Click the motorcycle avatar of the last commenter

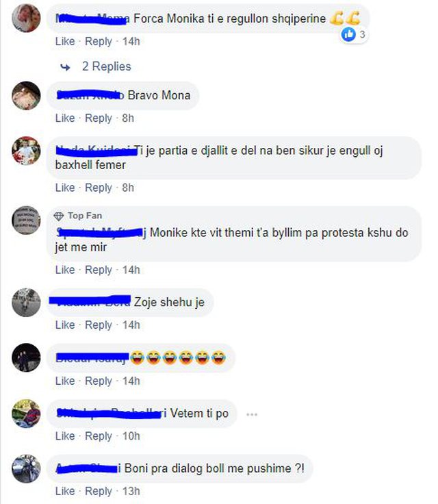[x=26, y=468]
